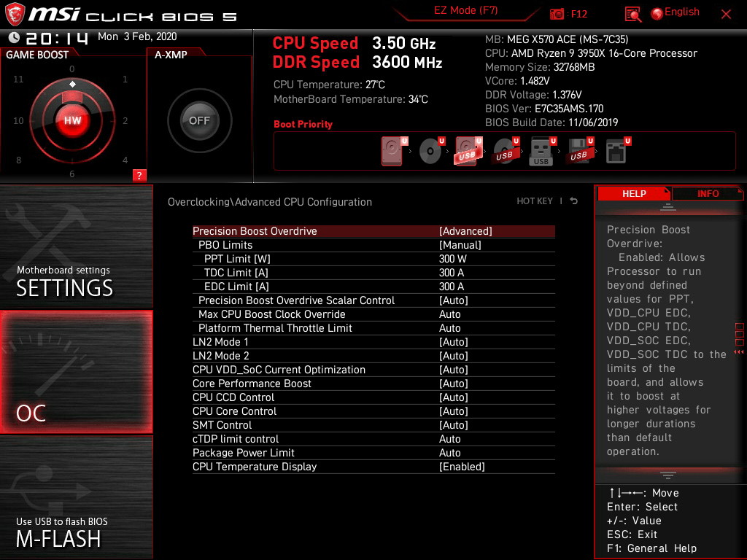Expand the side panel via red arrows

coord(739,352)
